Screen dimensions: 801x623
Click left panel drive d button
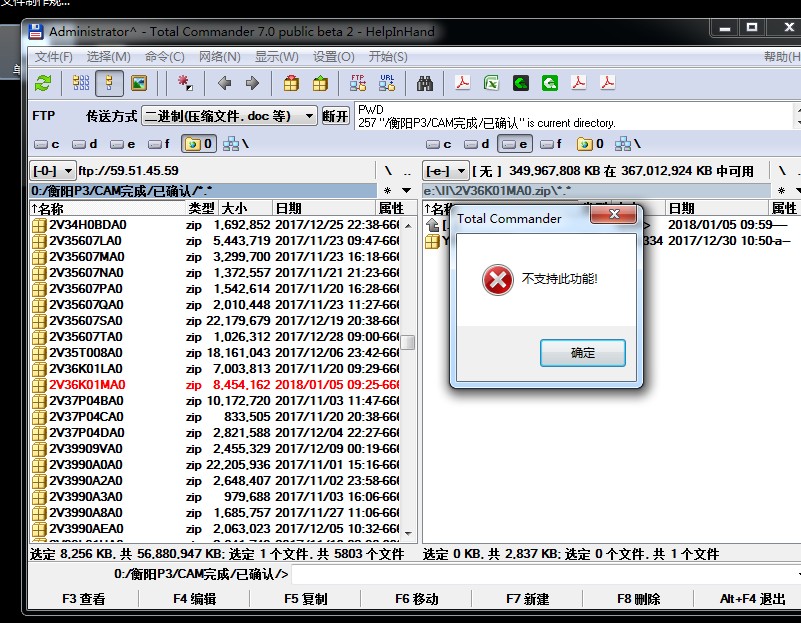(84, 145)
